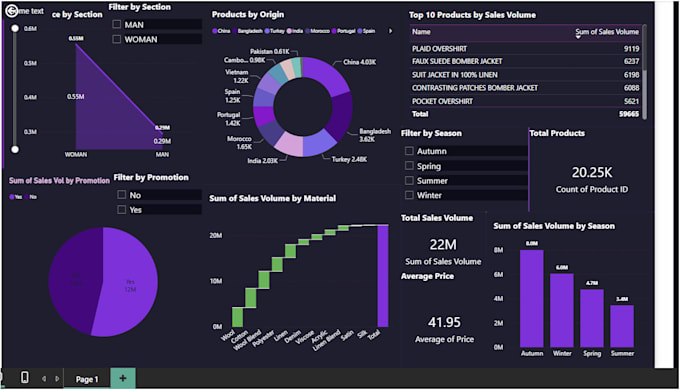Click the lower handle of the vertical slider
The image size is (680, 390).
(x=15, y=149)
